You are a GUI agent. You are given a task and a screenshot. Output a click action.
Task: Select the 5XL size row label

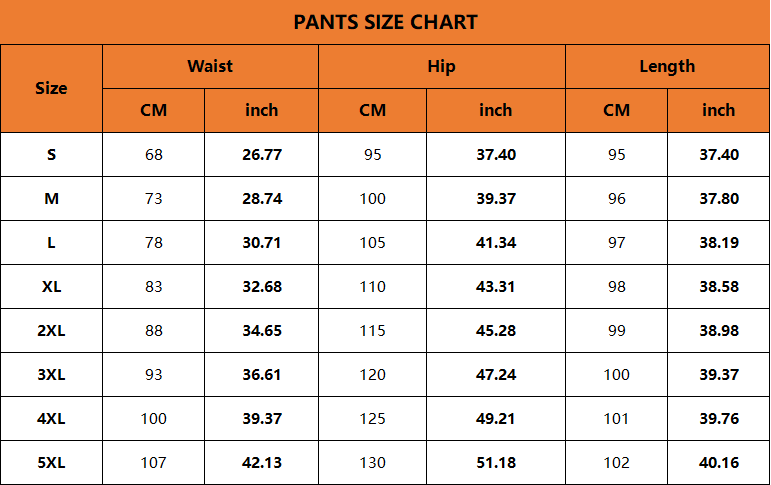click(x=51, y=462)
